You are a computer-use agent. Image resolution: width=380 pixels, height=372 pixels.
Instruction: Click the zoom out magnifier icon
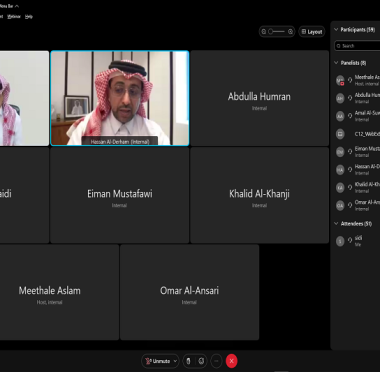point(264,32)
